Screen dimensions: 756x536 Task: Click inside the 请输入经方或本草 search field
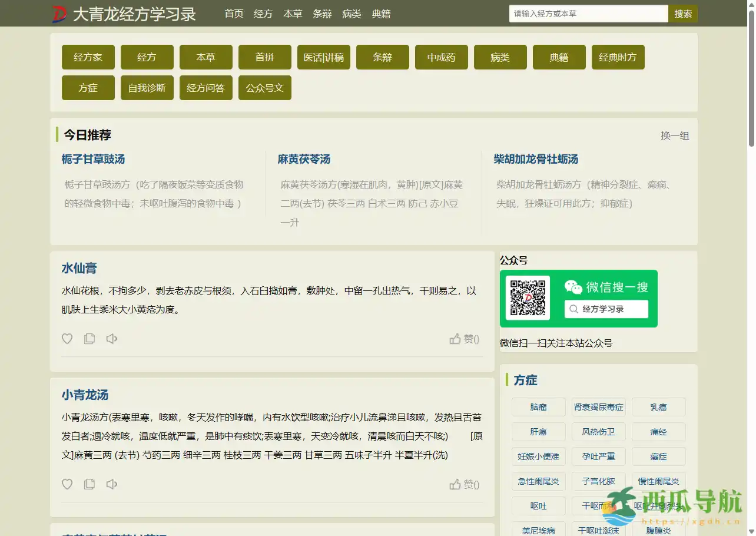588,13
